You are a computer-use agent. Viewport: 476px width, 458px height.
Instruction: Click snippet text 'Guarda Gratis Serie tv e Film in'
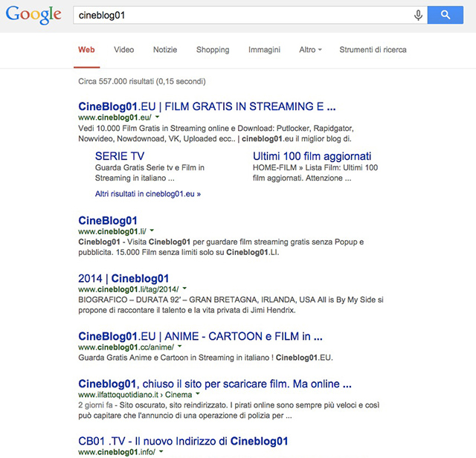149,168
